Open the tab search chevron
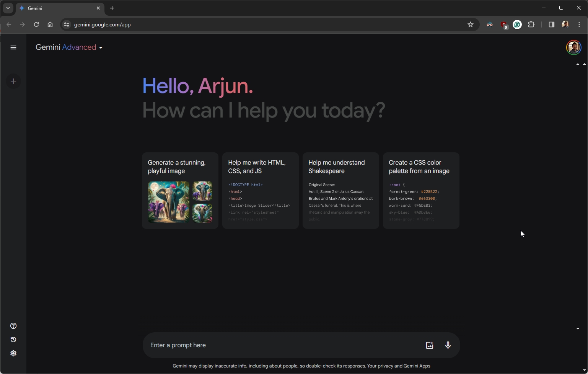This screenshot has height=374, width=588. pyautogui.click(x=8, y=8)
